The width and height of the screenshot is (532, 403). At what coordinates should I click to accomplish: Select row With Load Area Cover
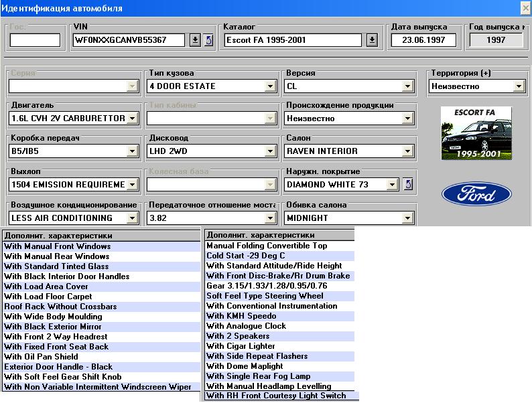[x=101, y=287]
